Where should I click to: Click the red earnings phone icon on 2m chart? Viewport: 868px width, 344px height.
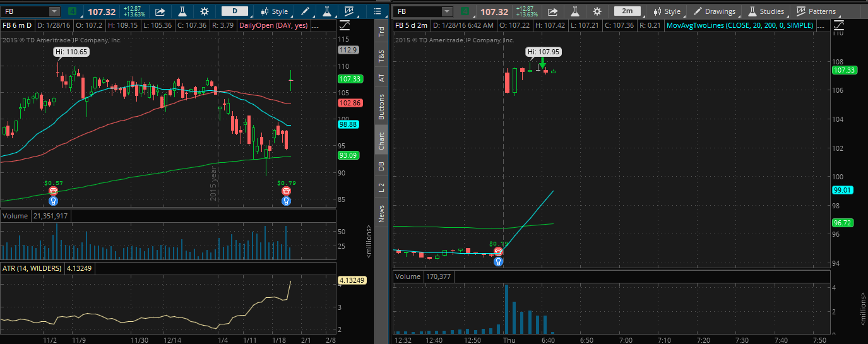[x=499, y=251]
